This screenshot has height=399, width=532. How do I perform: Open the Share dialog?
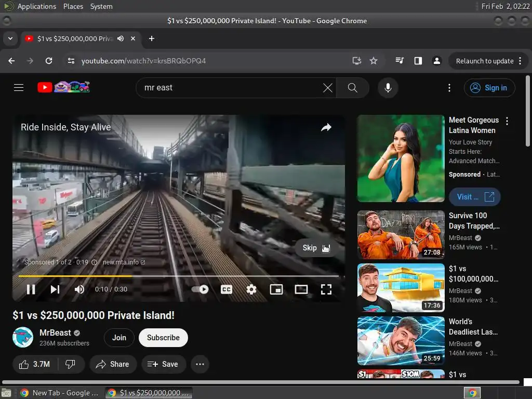click(x=113, y=364)
